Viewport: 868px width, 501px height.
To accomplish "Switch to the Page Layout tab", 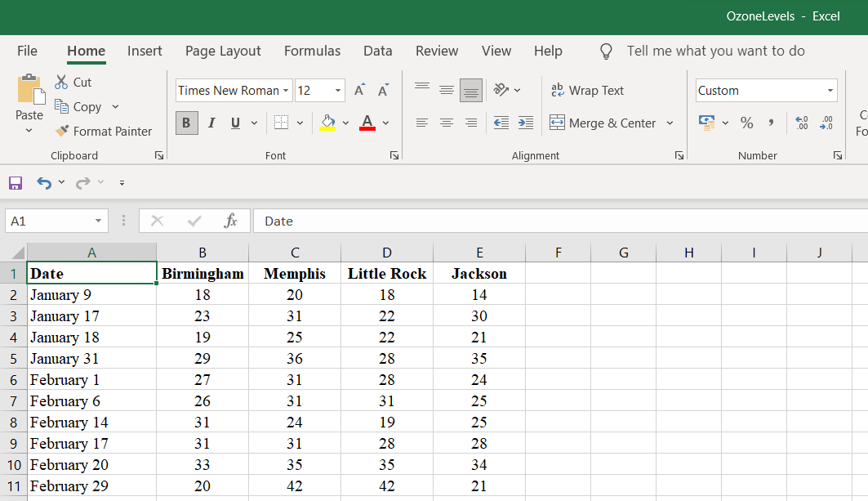I will pyautogui.click(x=223, y=51).
